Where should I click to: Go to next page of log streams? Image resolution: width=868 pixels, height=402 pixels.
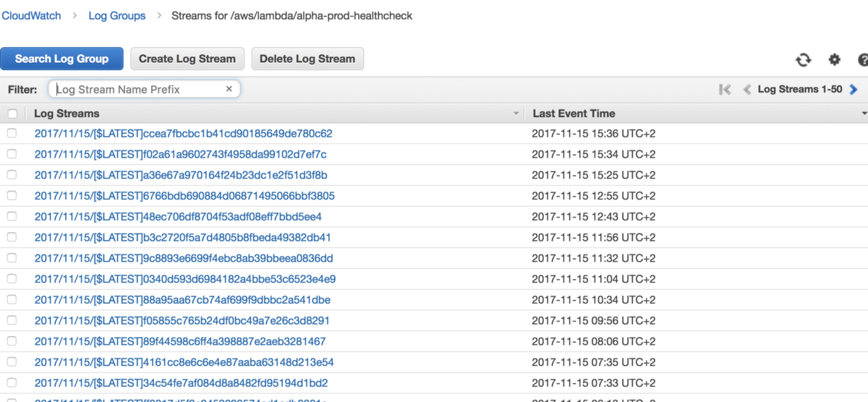[x=854, y=90]
